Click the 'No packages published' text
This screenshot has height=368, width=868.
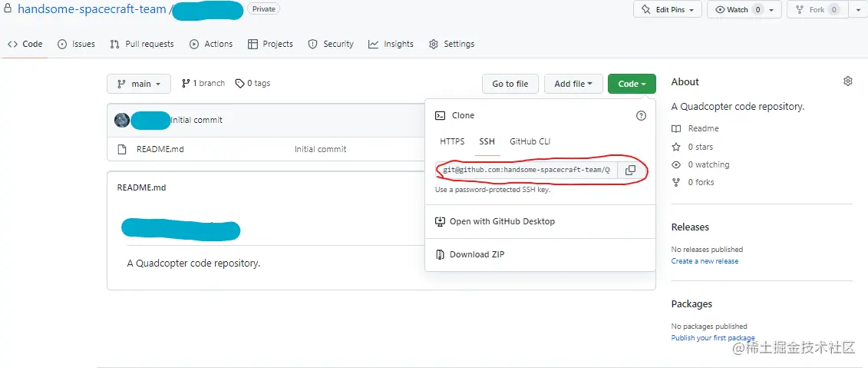tap(709, 327)
